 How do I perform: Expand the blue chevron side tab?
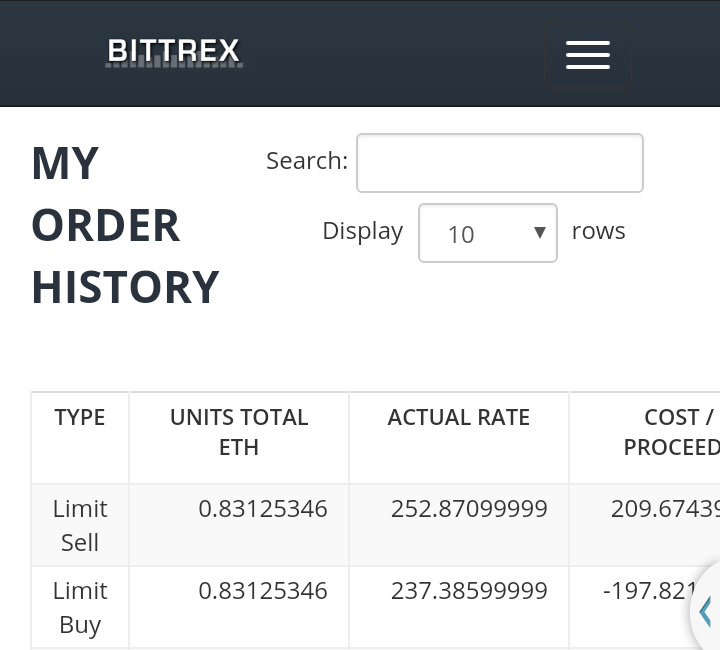(x=706, y=610)
